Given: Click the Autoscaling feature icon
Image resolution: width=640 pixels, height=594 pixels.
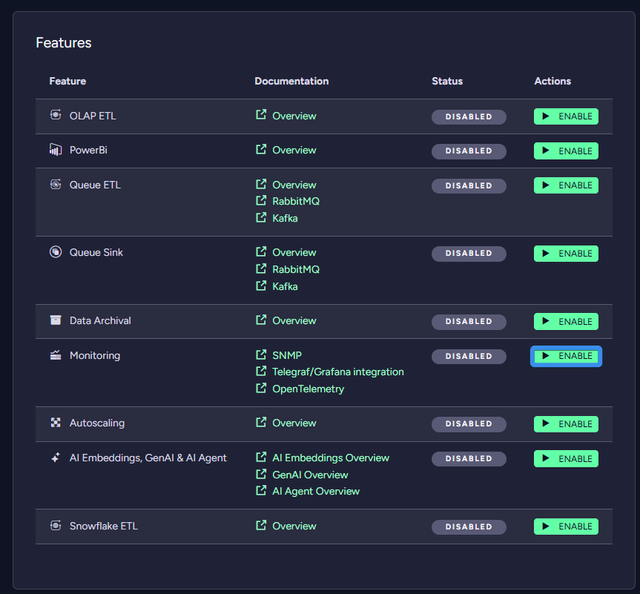Looking at the screenshot, I should (56, 423).
